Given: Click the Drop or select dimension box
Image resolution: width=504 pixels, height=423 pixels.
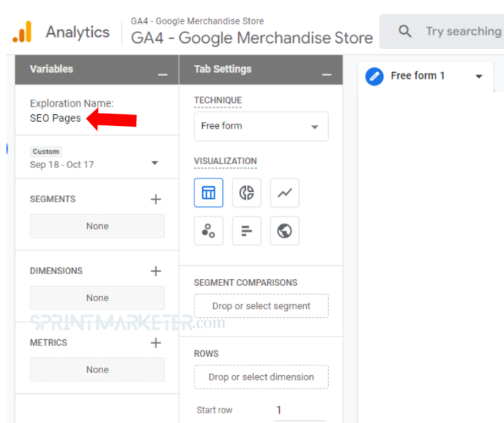Looking at the screenshot, I should pos(261,377).
